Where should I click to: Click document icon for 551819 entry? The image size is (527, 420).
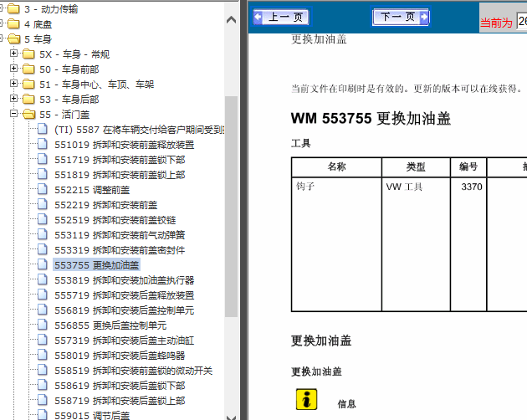click(43, 174)
